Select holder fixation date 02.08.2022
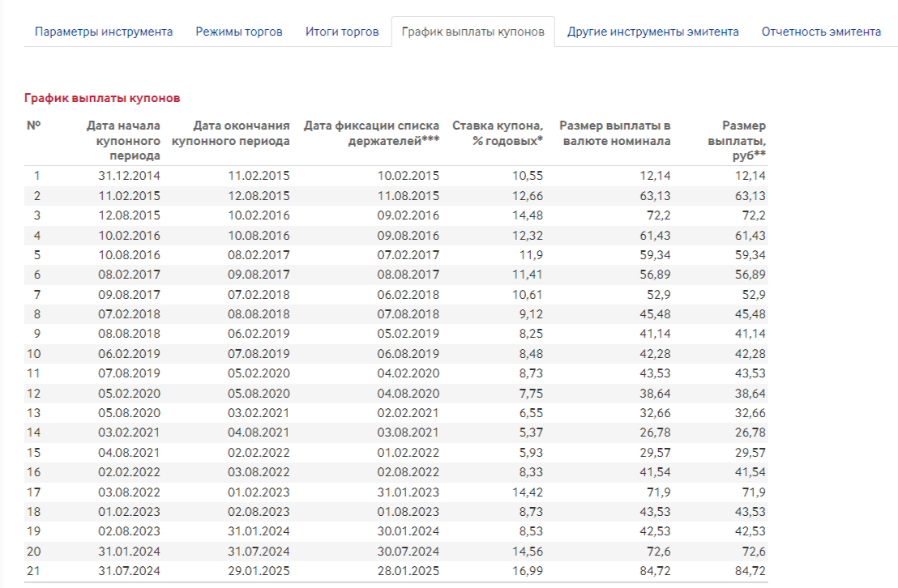The width and height of the screenshot is (898, 588). coord(408,471)
